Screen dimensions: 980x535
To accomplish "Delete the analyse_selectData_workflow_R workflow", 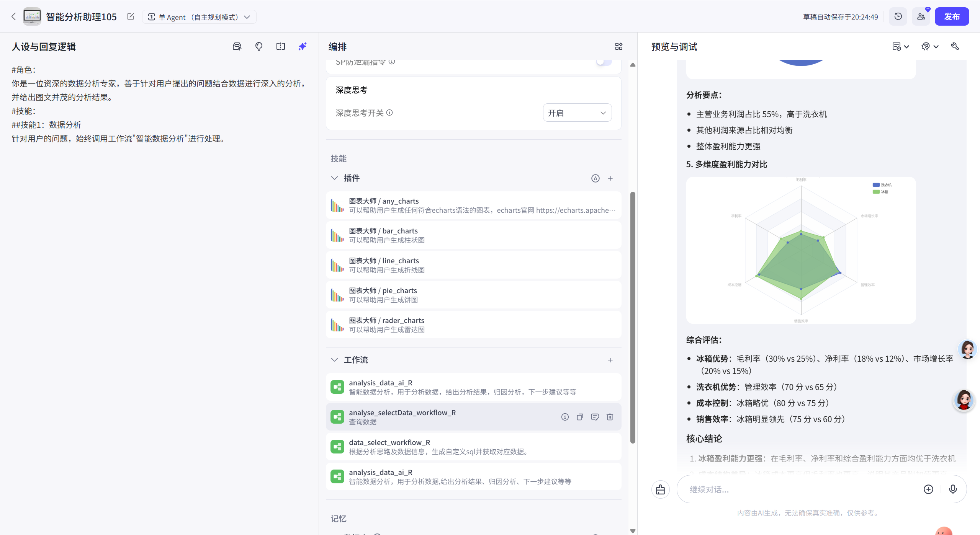I will pos(610,417).
